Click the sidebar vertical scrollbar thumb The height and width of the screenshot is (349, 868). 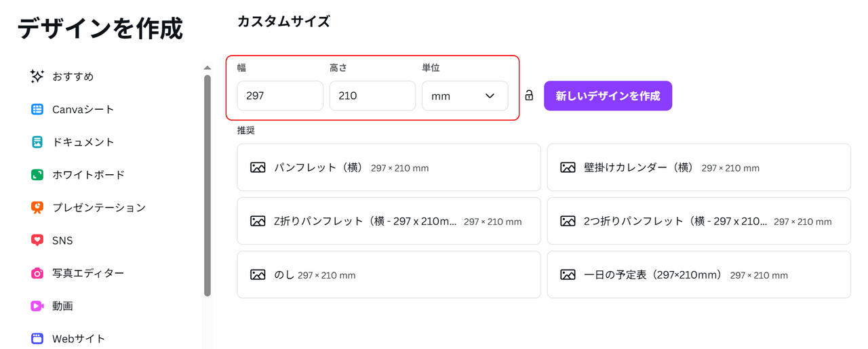tap(208, 185)
